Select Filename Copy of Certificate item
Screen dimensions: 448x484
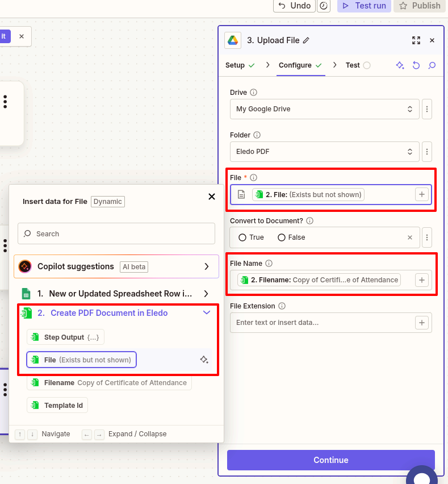point(109,383)
